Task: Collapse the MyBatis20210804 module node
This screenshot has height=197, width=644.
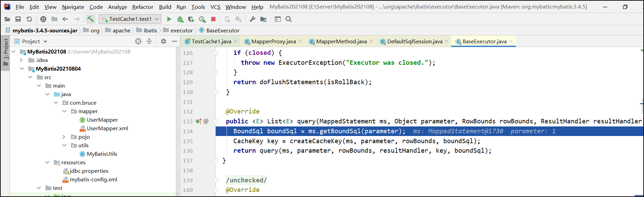Action: pos(21,69)
